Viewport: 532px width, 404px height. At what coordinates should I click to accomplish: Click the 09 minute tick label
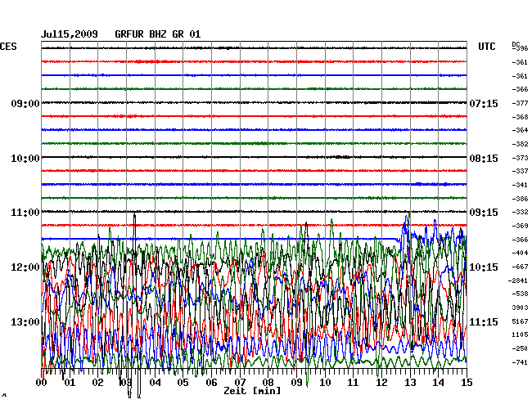(296, 383)
